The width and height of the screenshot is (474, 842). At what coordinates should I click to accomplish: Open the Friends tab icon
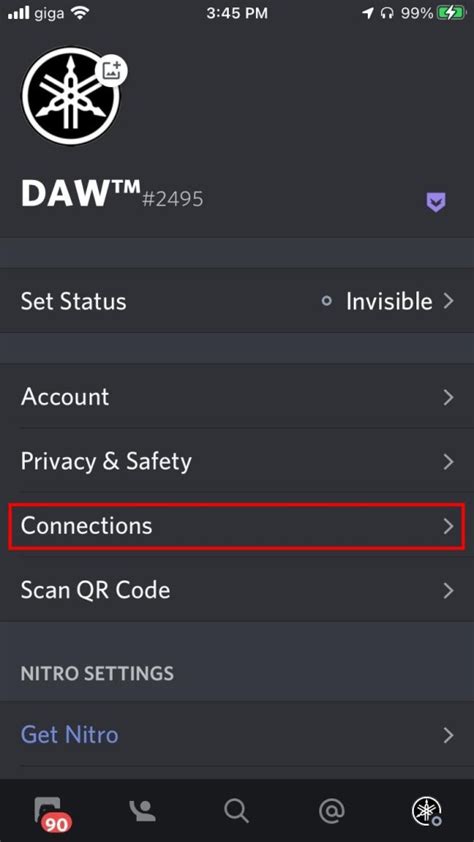142,811
